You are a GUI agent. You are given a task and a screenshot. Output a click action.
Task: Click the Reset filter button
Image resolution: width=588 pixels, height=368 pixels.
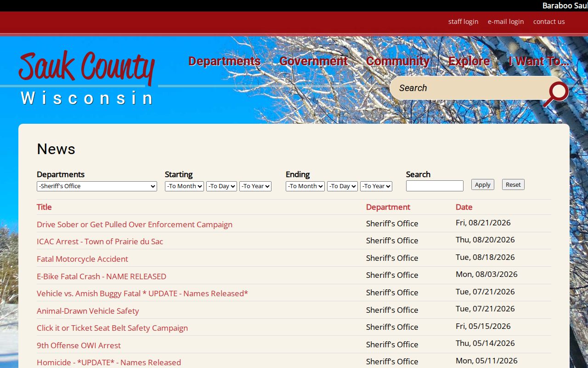pyautogui.click(x=513, y=184)
